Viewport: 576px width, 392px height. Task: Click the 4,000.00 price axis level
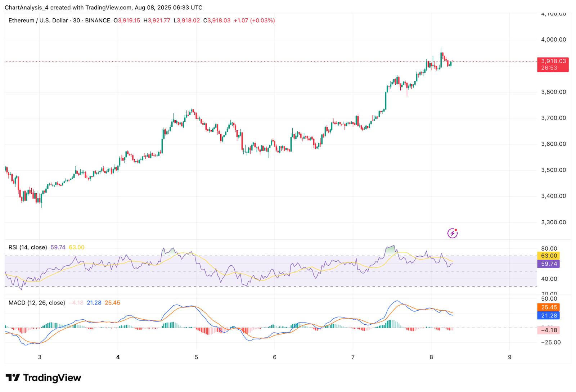[x=553, y=40]
